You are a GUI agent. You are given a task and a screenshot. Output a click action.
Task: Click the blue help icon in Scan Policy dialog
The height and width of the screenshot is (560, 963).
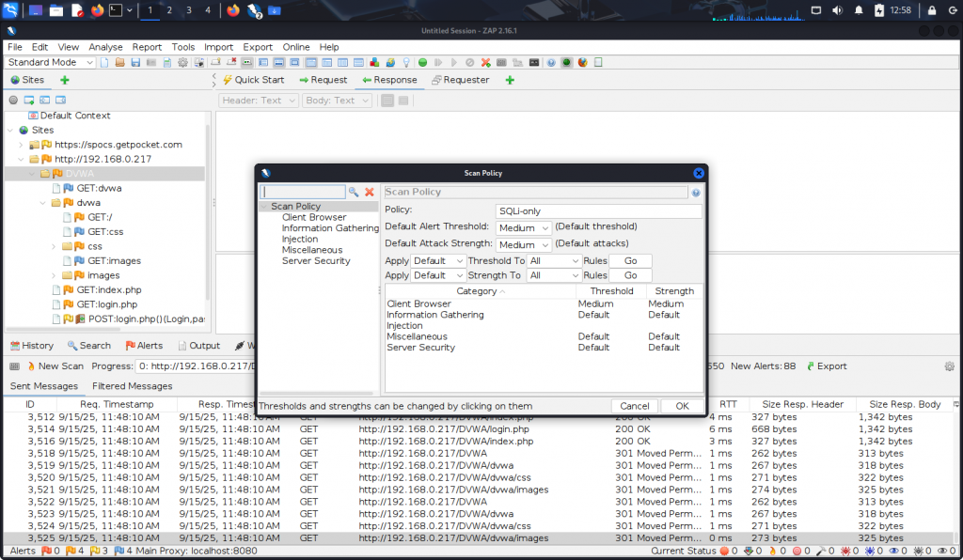coord(696,193)
